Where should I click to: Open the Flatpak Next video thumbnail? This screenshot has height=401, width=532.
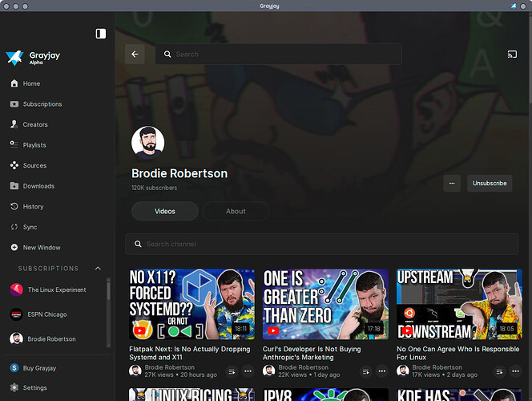tap(191, 304)
